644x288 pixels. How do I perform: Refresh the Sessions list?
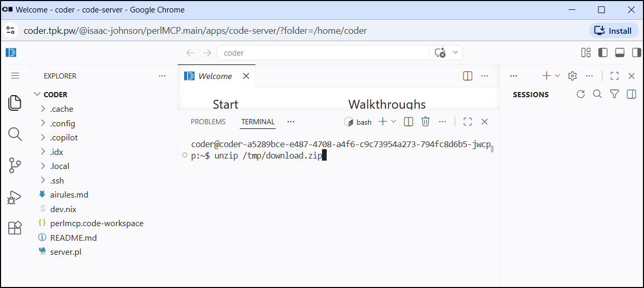click(x=581, y=94)
